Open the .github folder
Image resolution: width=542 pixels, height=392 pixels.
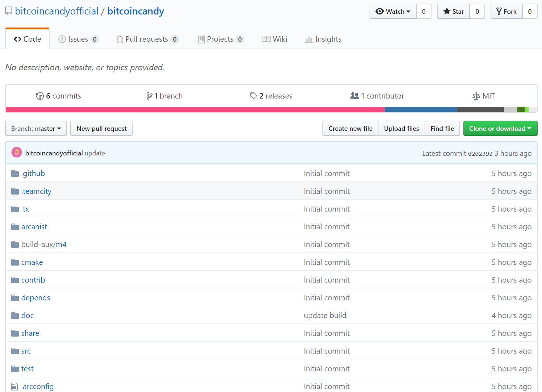coord(33,174)
